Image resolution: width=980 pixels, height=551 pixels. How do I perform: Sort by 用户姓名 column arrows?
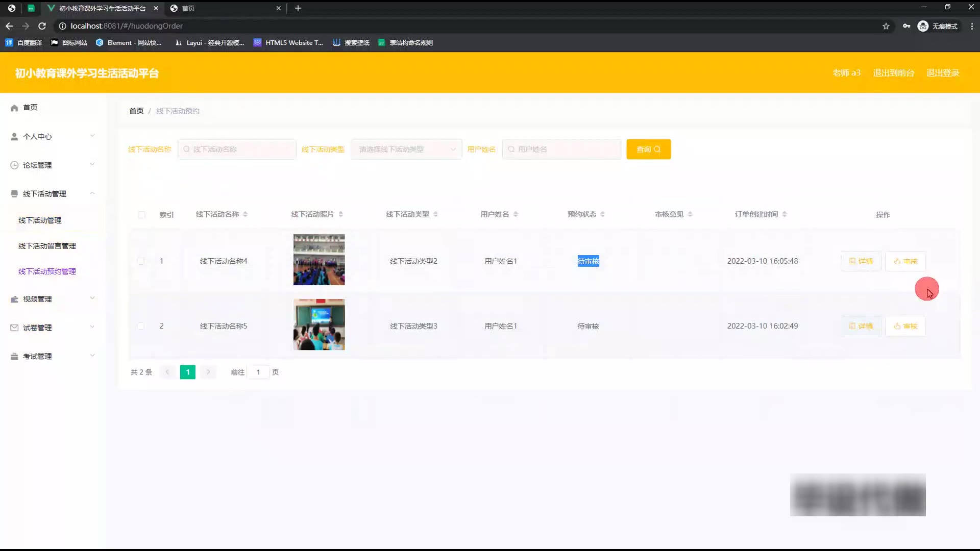(x=516, y=214)
